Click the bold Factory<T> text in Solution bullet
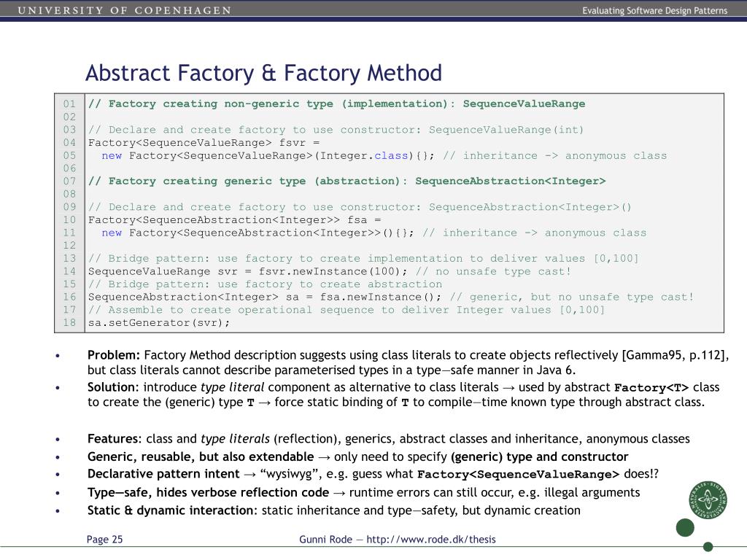Viewport: 747px width, 560px height. [x=651, y=388]
